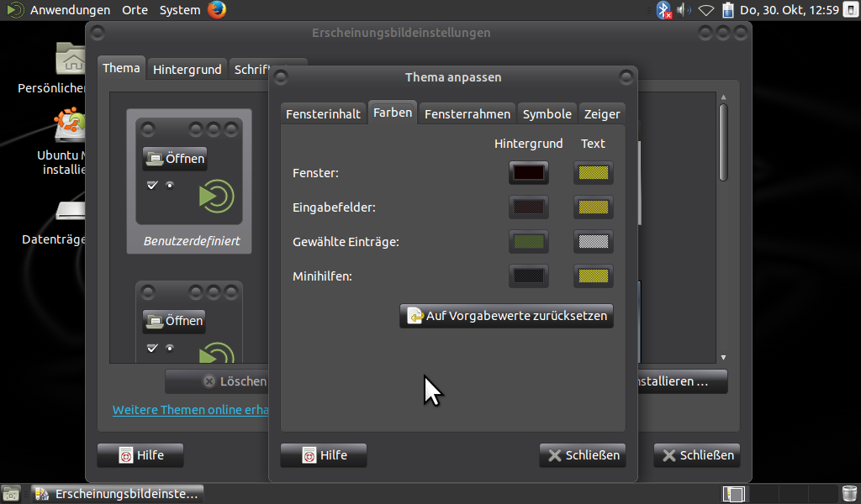Open the volume control icon

(x=684, y=10)
